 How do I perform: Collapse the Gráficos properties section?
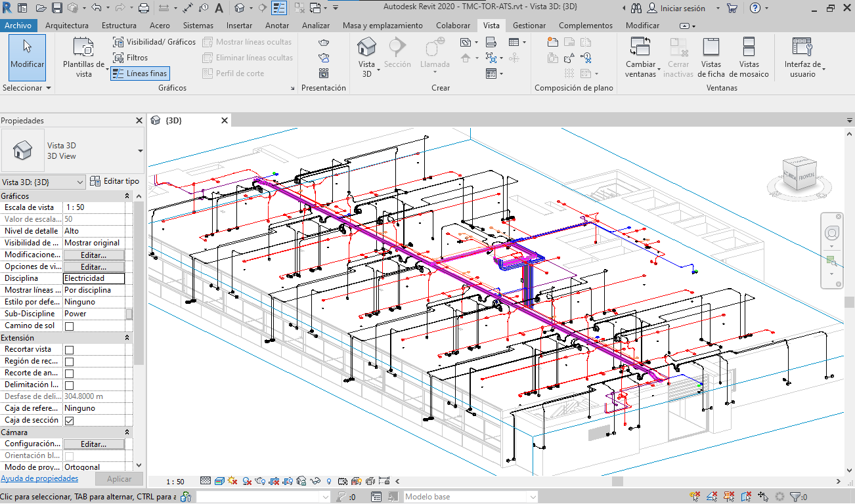pos(127,196)
